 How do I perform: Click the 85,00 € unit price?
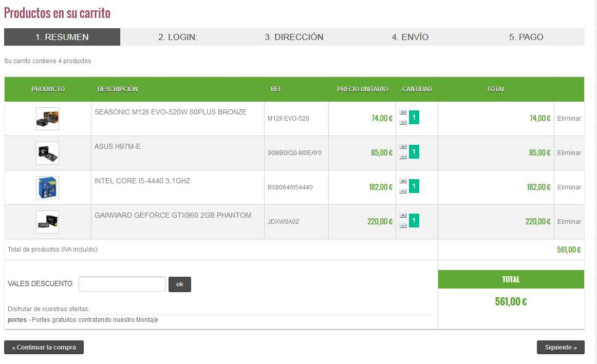pos(382,152)
